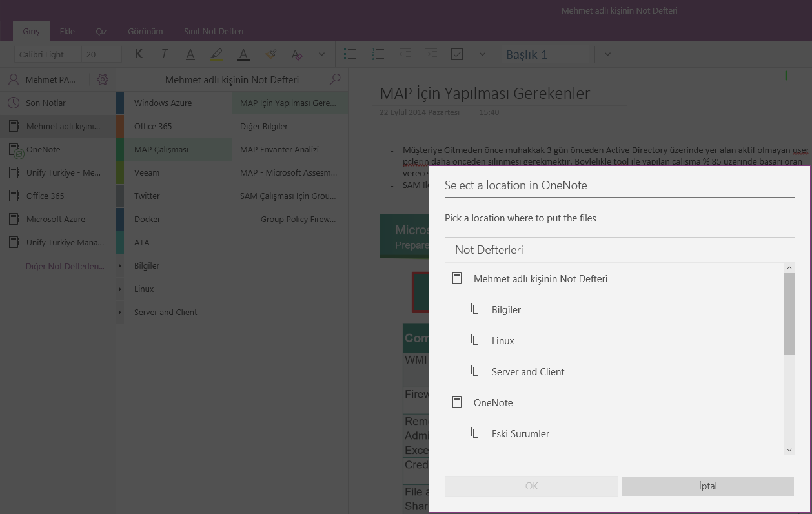
Task: Click the Diğer Not Defterleri... link
Action: pos(65,266)
